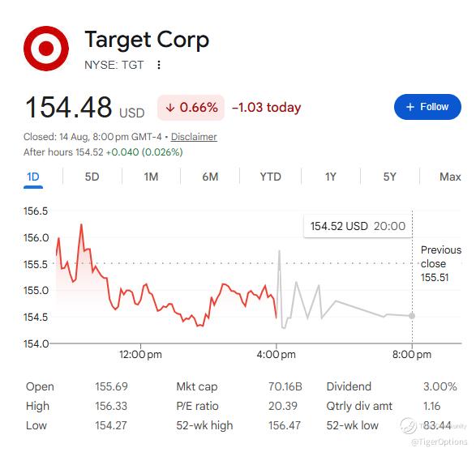This screenshot has height=452, width=476.
Task: Click the morning price peak on the chart
Action: (81, 225)
